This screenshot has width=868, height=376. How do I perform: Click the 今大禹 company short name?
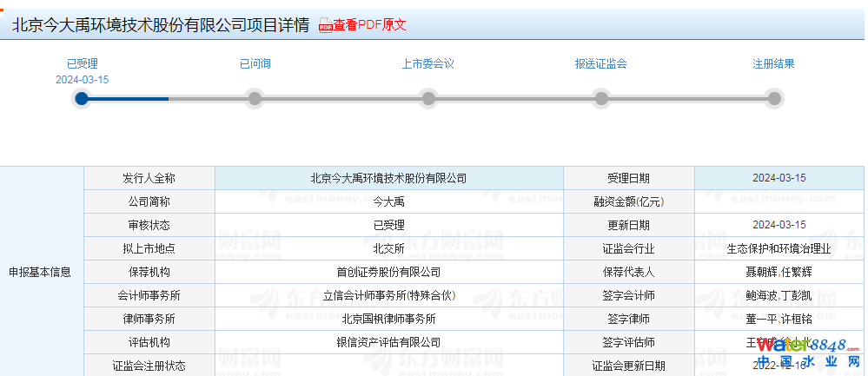(x=388, y=201)
